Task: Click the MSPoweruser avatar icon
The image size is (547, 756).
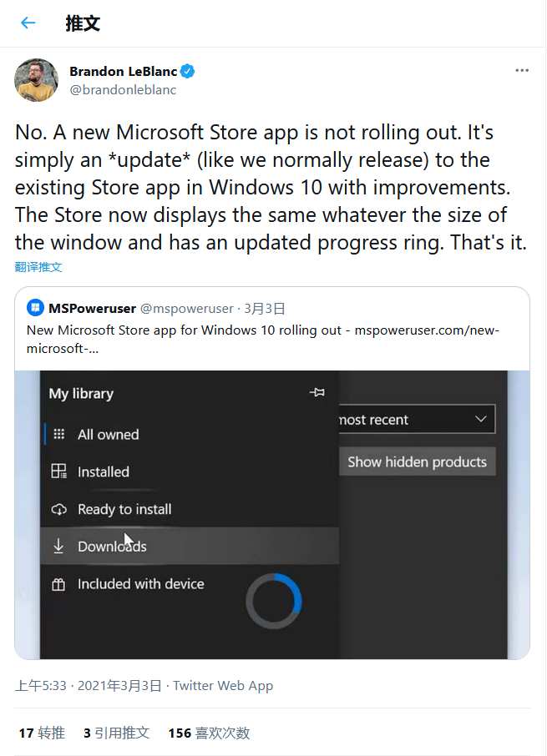Action: [x=36, y=308]
